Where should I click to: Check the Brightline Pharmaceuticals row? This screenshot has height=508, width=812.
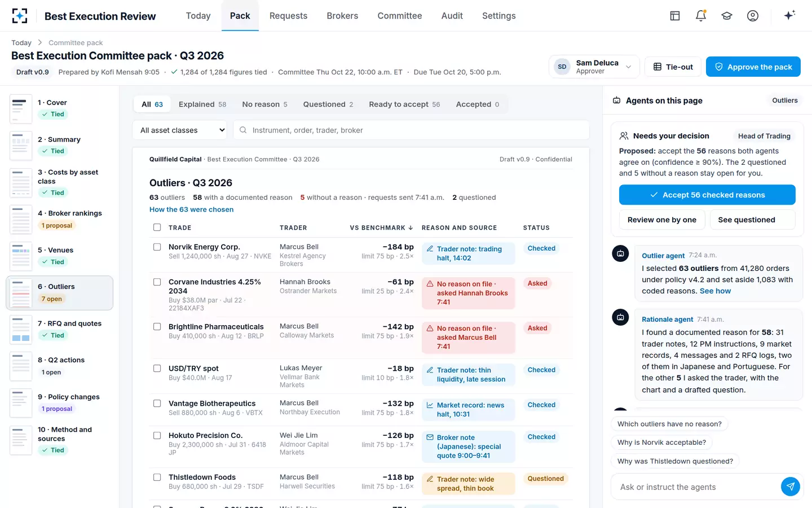(x=157, y=326)
